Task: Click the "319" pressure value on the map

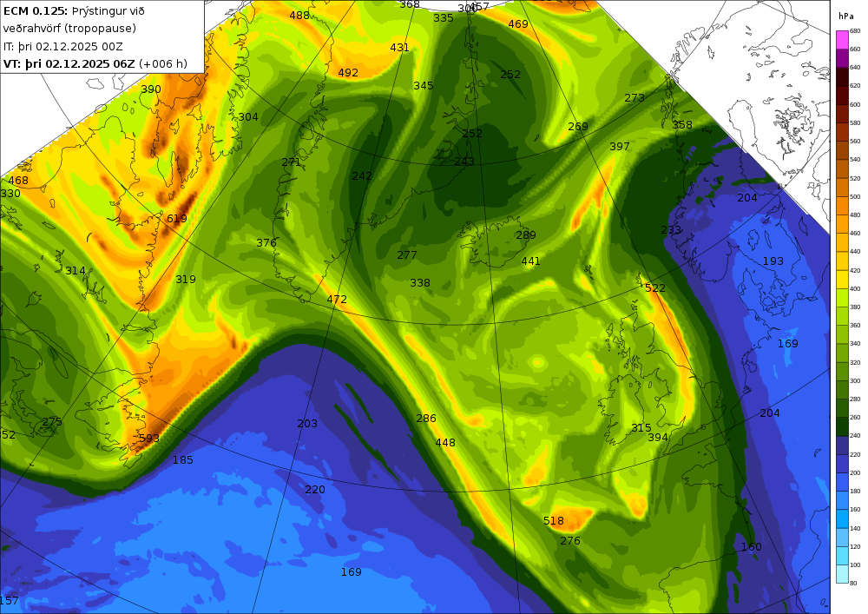Action: [x=186, y=280]
